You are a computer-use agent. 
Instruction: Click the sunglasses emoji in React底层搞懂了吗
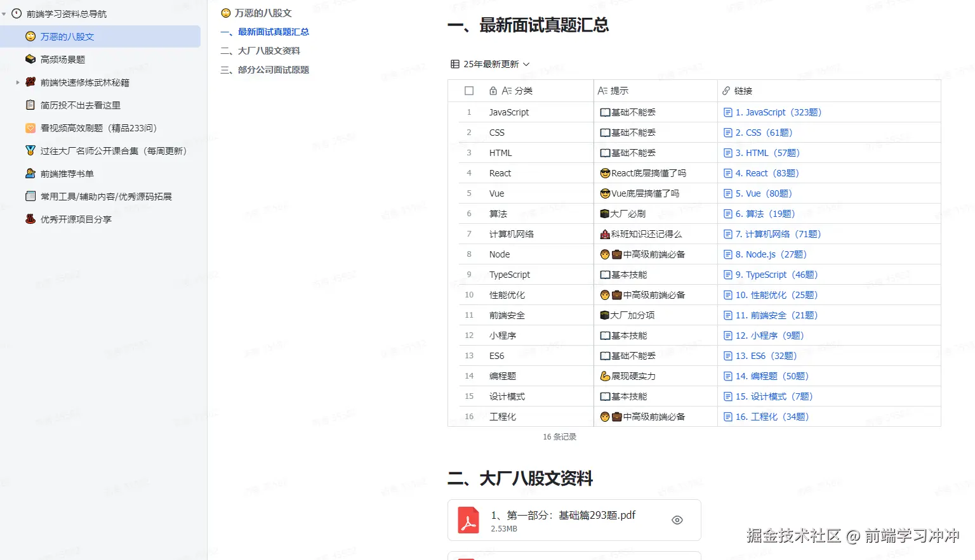coord(606,173)
